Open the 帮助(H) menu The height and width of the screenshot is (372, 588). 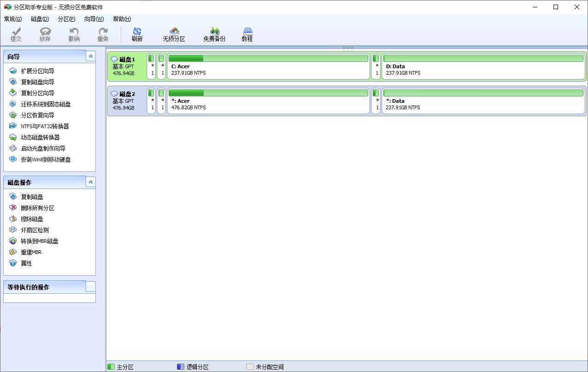point(122,19)
